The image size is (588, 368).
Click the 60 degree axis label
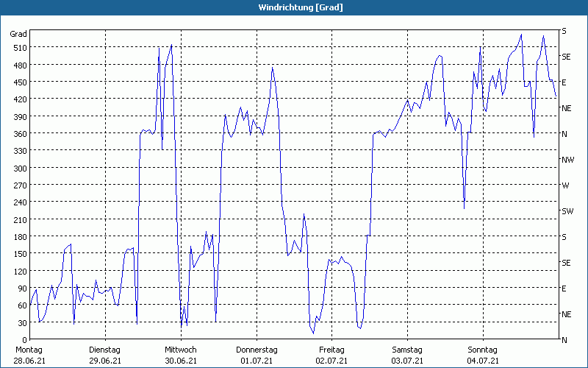(x=23, y=305)
